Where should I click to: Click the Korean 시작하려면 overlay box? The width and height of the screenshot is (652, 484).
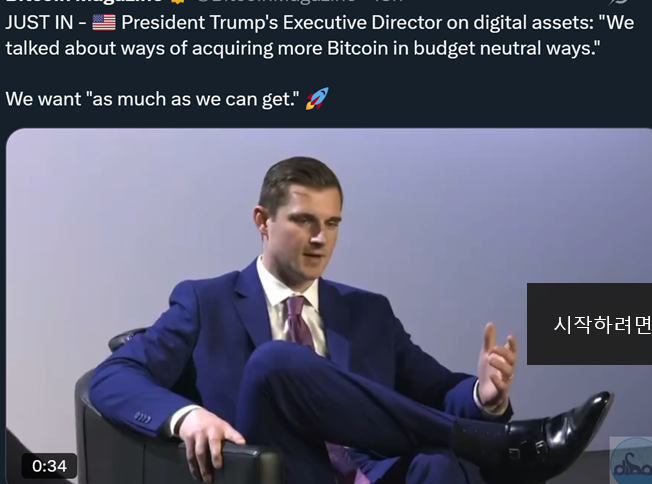[589, 324]
